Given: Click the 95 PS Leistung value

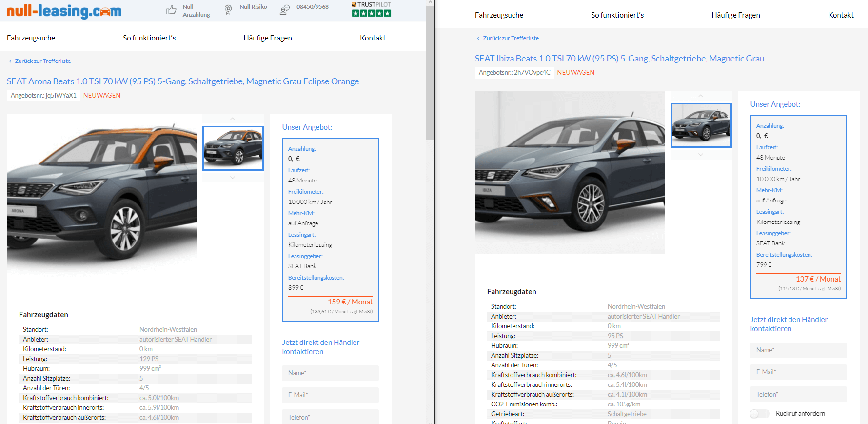Looking at the screenshot, I should tap(615, 336).
